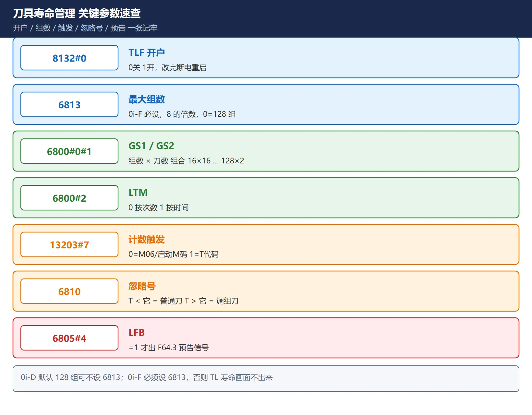Image resolution: width=532 pixels, height=415 pixels.
Task: Click the title 刀具寿命管理 关键参数速查
Action: pos(77,13)
